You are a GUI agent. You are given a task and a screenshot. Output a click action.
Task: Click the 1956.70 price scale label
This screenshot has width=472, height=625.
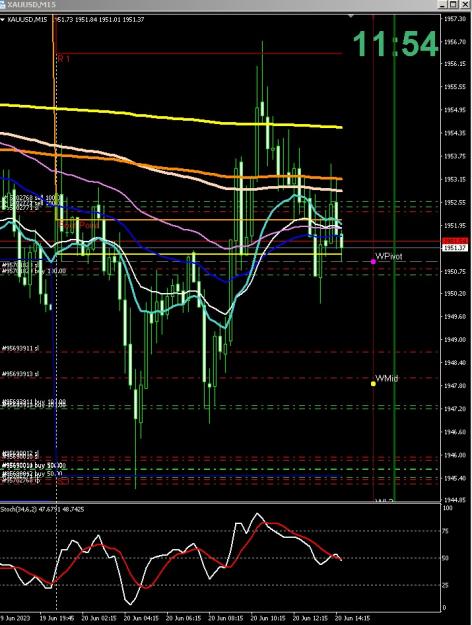(x=454, y=42)
